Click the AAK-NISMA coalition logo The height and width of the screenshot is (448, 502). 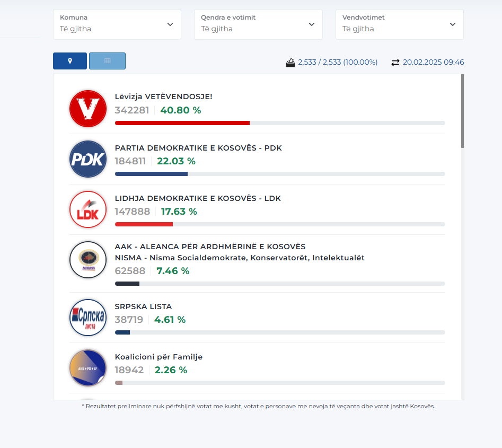(88, 260)
